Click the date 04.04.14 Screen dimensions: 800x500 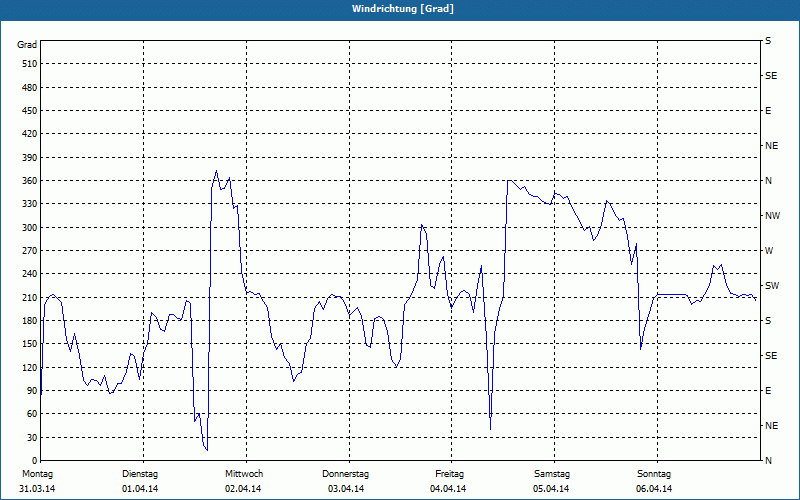(448, 489)
